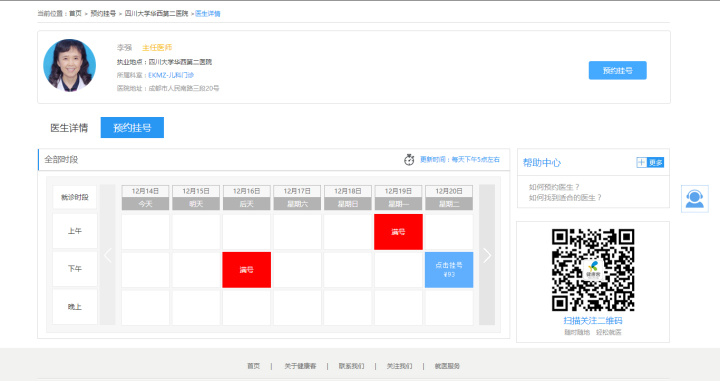Viewport: 720px width, 381px height.
Task: Click the 12月19日 星期一 date header
Action: pyautogui.click(x=398, y=197)
